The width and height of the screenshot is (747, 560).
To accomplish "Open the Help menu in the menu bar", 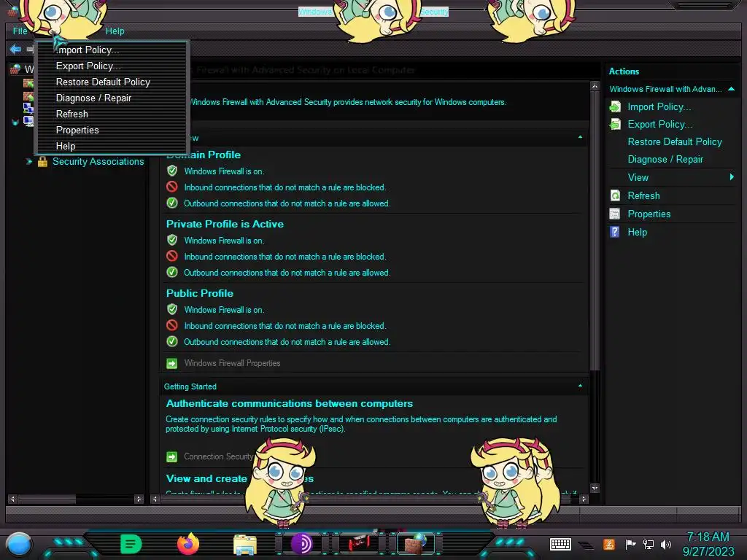I will 115,31.
